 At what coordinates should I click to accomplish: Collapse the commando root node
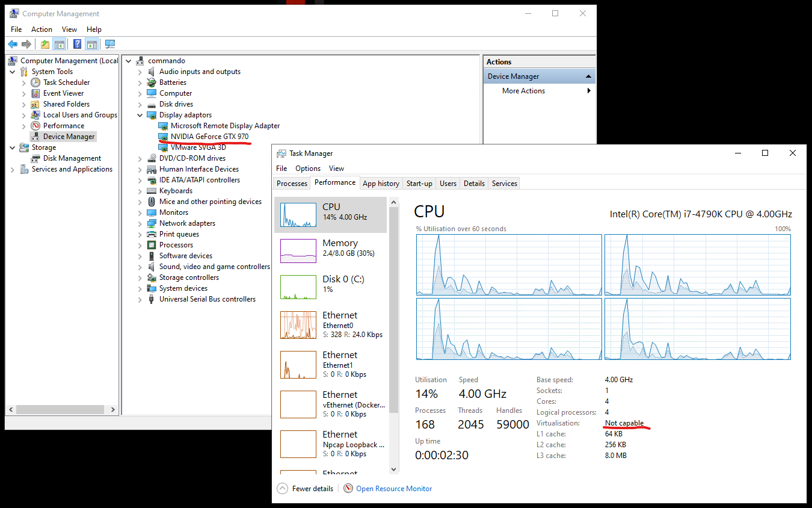click(129, 61)
